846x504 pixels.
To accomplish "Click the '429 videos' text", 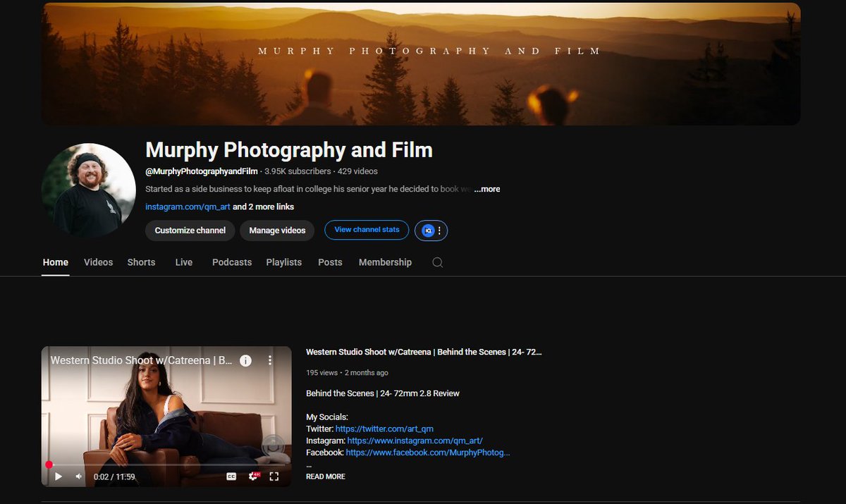I will [357, 171].
